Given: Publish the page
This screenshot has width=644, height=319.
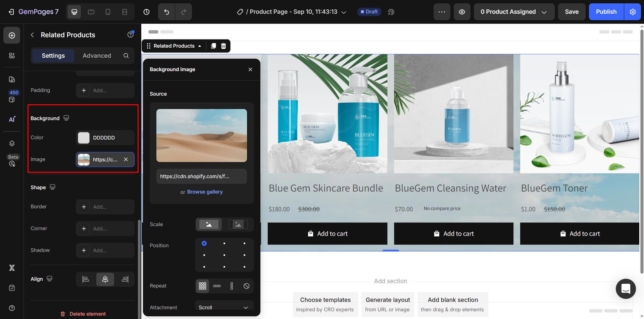Looking at the screenshot, I should point(605,12).
